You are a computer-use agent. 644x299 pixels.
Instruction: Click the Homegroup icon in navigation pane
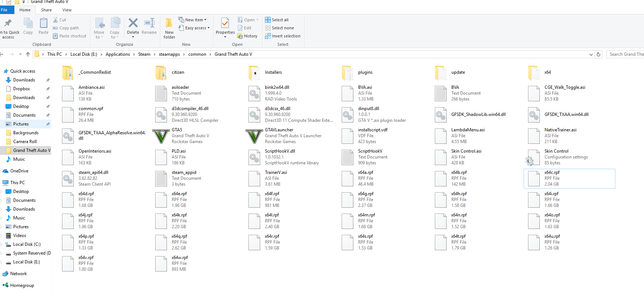6,285
